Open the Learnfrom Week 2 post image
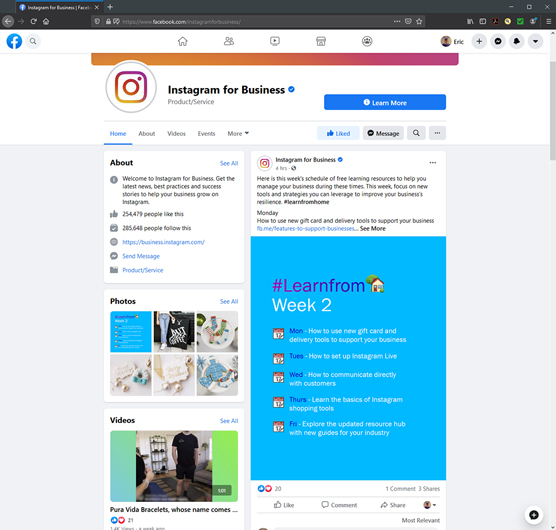The height and width of the screenshot is (530, 556). pos(348,358)
